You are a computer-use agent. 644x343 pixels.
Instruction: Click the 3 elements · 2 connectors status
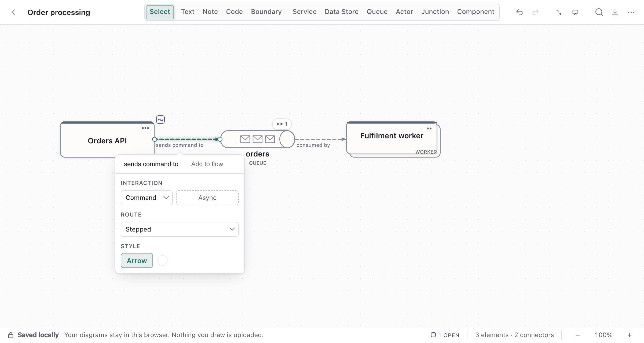514,335
